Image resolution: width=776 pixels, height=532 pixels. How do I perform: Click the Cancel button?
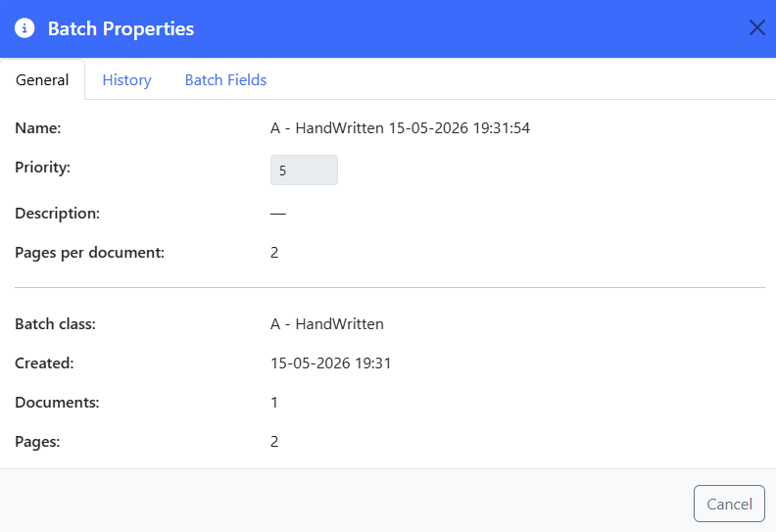[729, 504]
